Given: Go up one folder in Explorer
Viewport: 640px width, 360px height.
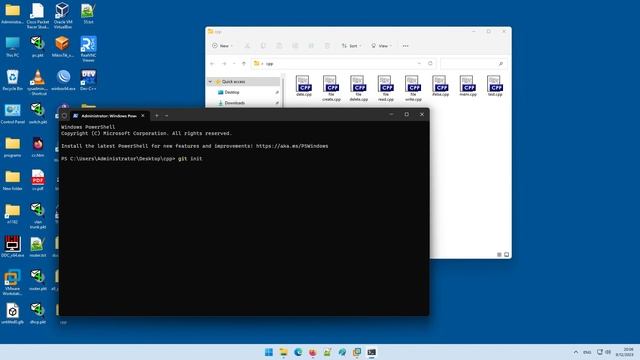Looking at the screenshot, I should 244,64.
